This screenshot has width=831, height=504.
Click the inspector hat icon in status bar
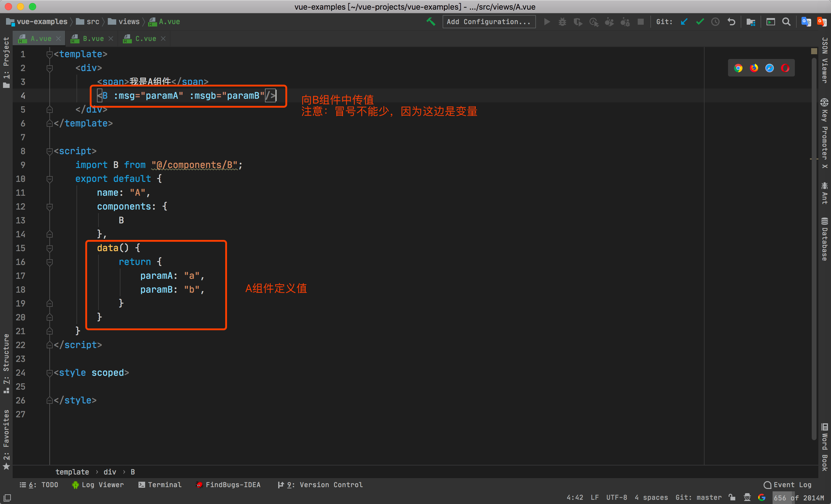[747, 497]
